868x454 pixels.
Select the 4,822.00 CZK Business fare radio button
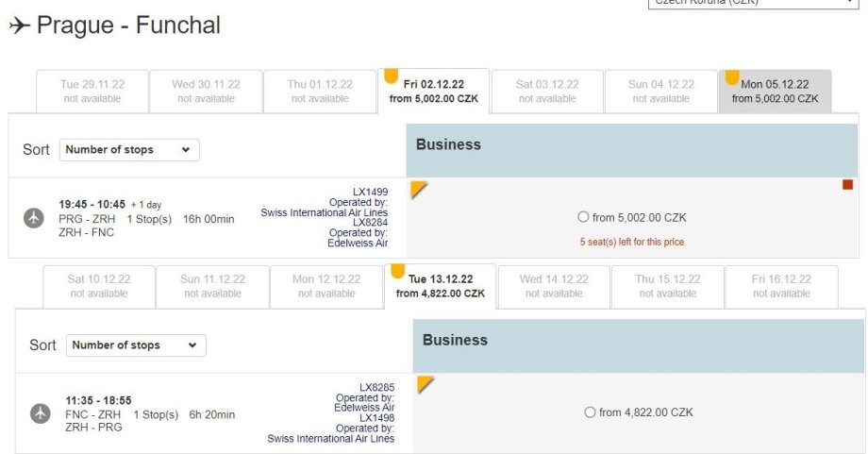coord(590,412)
